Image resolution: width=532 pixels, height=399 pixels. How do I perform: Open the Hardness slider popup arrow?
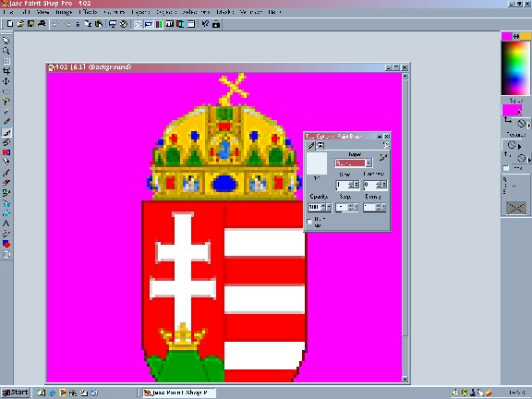point(383,185)
